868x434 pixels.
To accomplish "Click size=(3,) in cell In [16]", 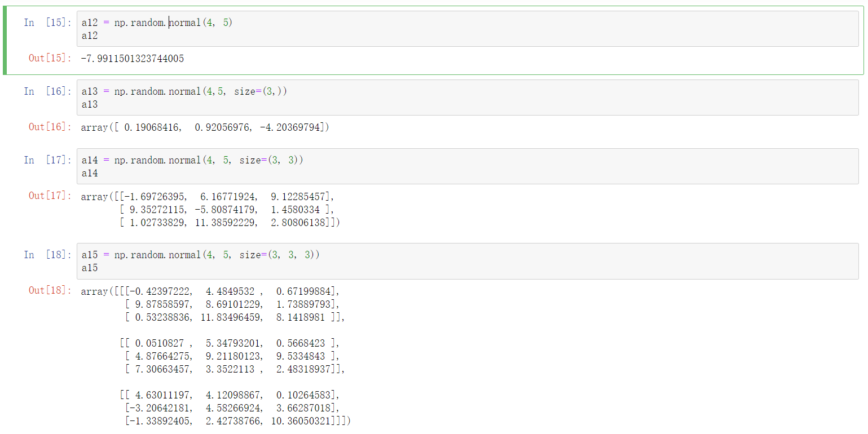I will tap(258, 91).
